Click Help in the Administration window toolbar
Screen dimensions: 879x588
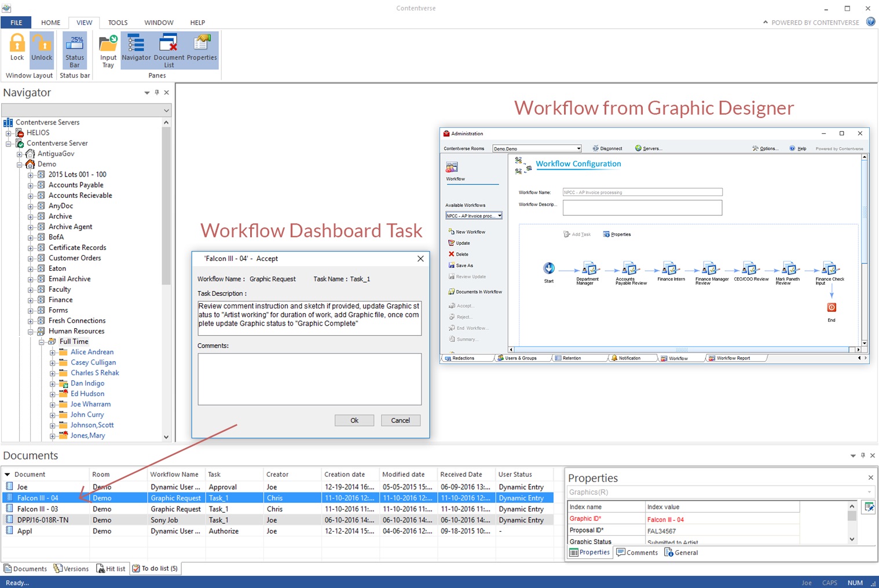click(797, 149)
